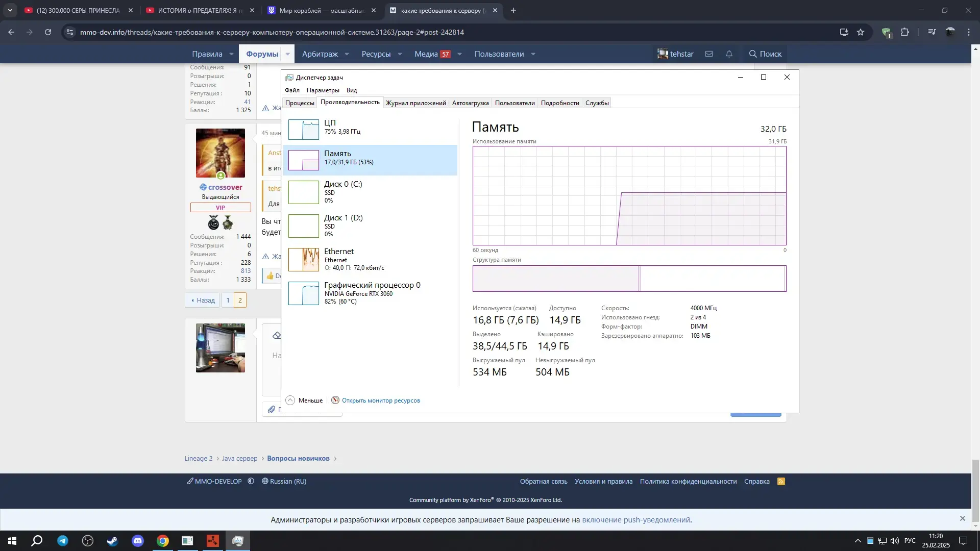The image size is (980, 551).
Task: Click the red game icon in taskbar
Action: [213, 541]
